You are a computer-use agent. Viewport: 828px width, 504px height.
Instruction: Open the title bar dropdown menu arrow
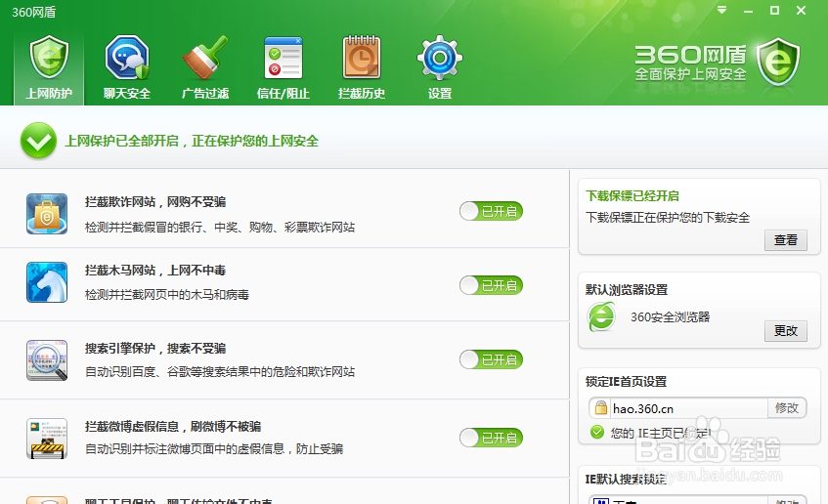(x=721, y=10)
